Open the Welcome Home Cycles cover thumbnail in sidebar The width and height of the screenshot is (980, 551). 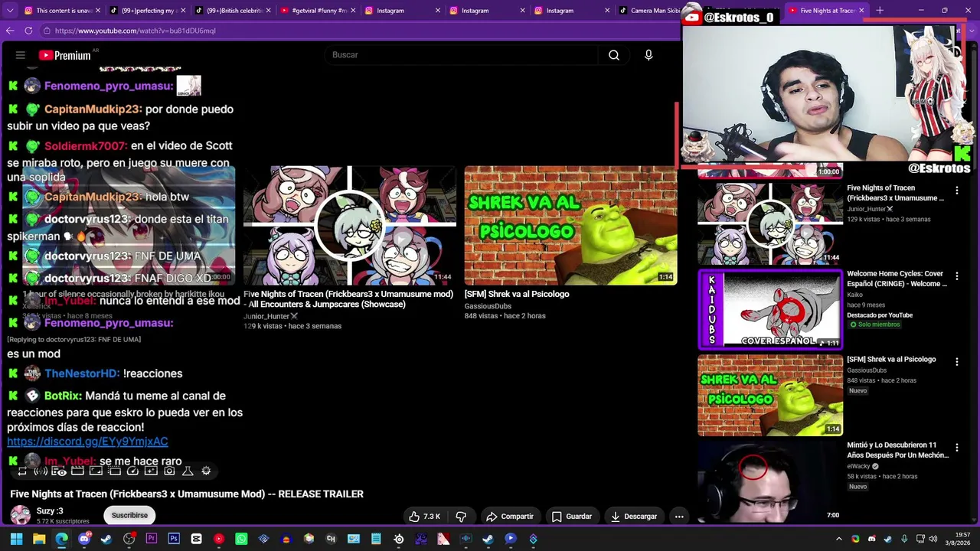click(x=770, y=310)
